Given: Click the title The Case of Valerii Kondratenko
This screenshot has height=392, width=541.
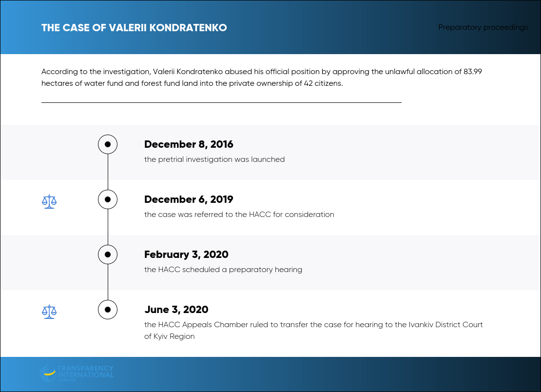Looking at the screenshot, I should pos(134,28).
